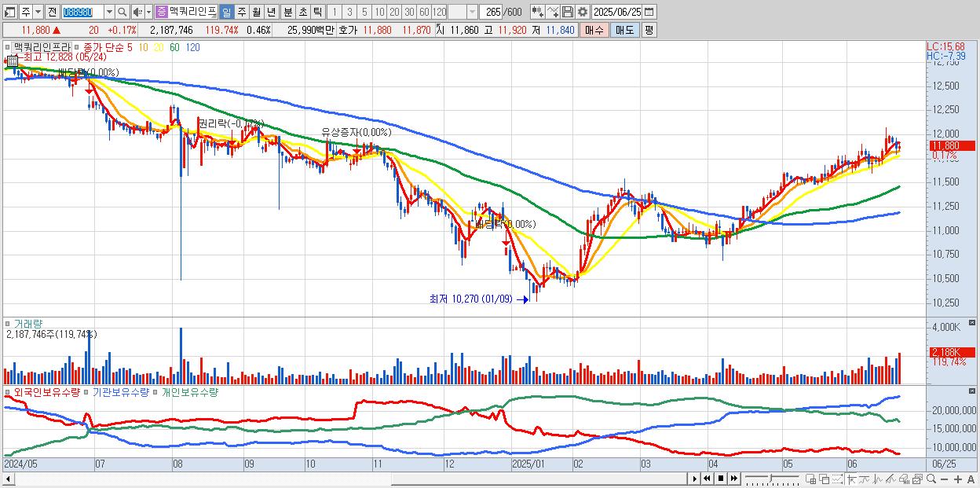
Task: Select the 30 interval button
Action: coord(409,12)
